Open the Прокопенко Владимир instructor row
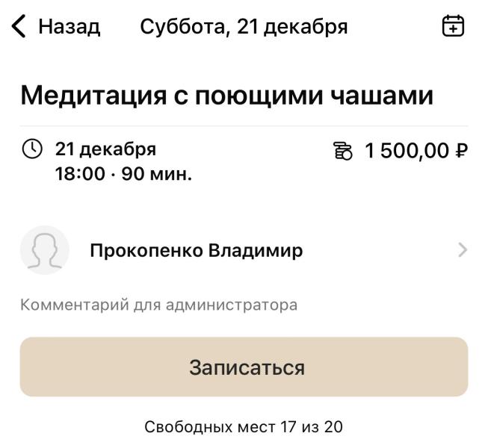488x448 pixels. coord(244,250)
